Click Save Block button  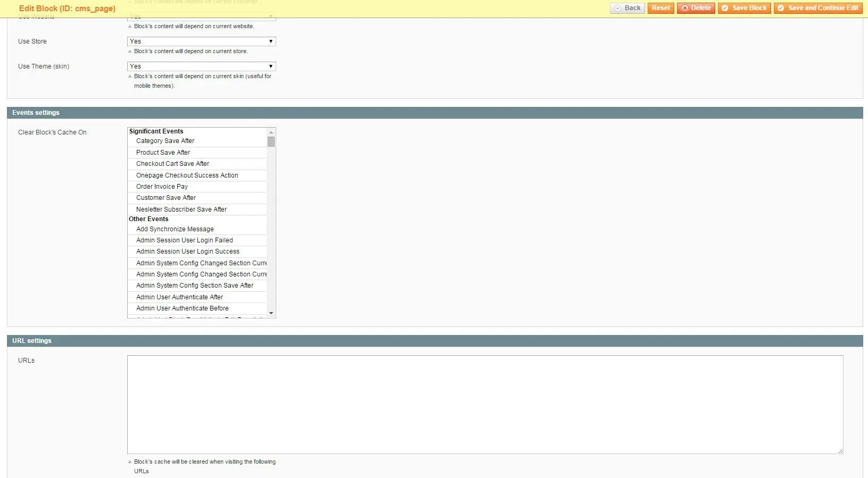tap(744, 8)
